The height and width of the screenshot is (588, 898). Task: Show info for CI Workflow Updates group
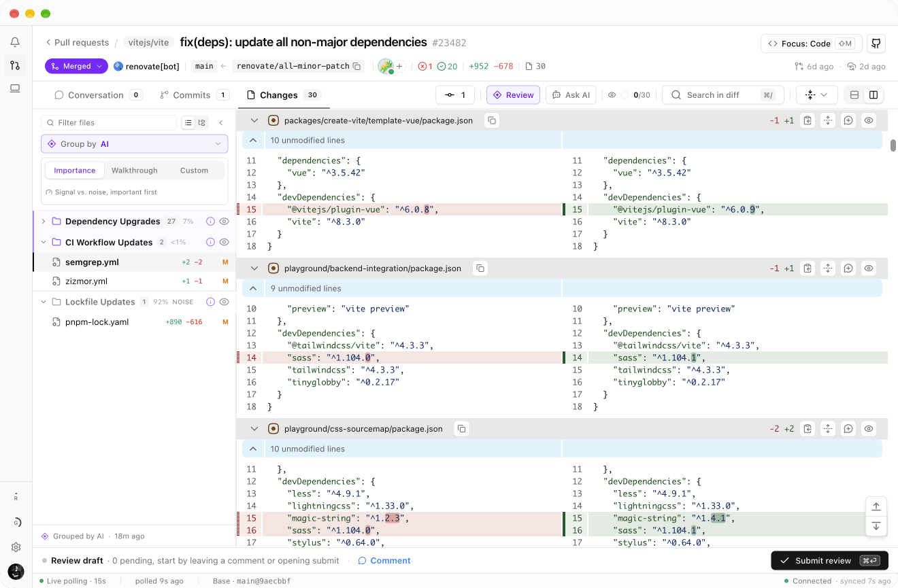[x=210, y=243]
